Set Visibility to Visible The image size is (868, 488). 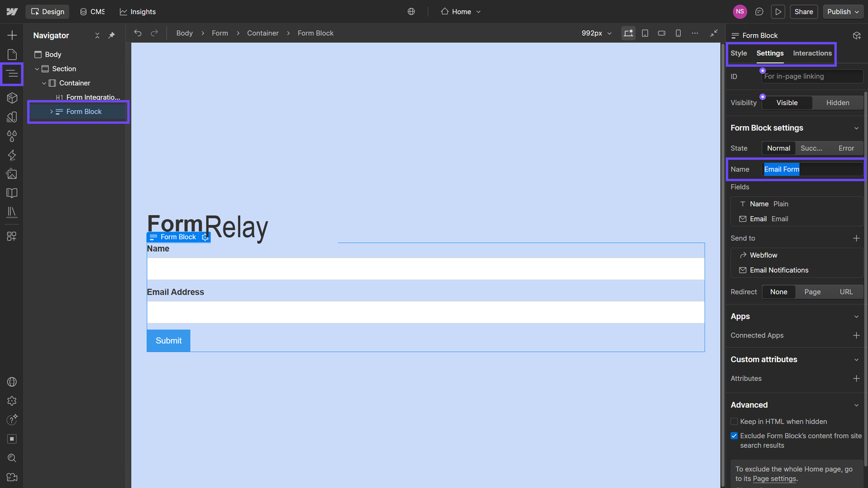pyautogui.click(x=787, y=103)
